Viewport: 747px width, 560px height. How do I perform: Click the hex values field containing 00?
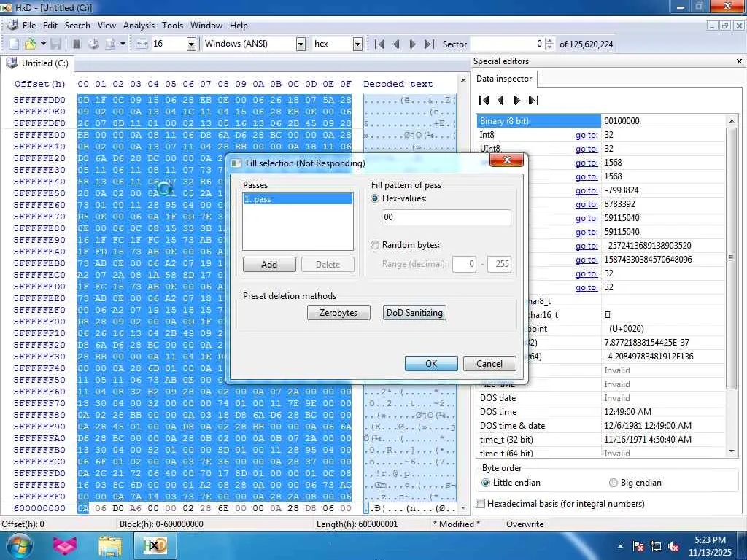446,217
